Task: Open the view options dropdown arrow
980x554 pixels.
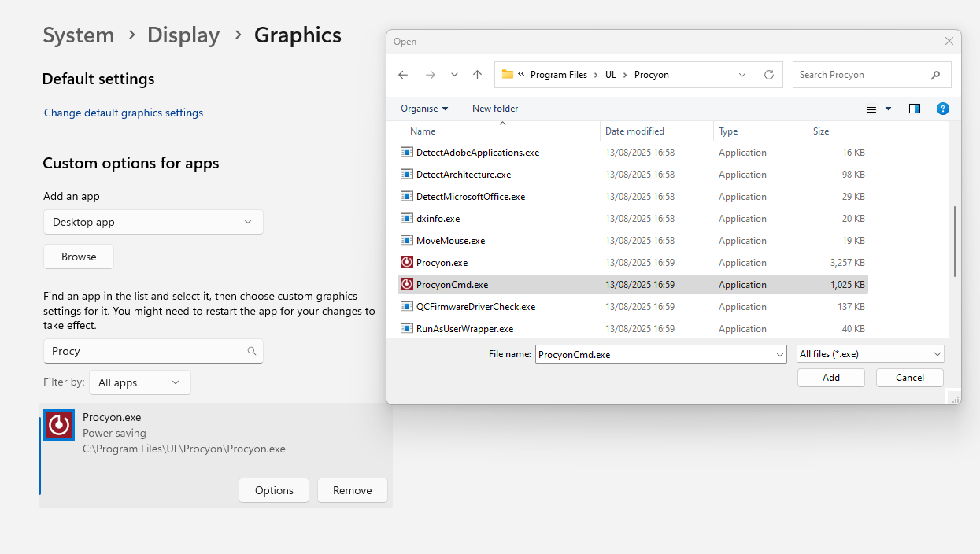Action: pos(889,109)
